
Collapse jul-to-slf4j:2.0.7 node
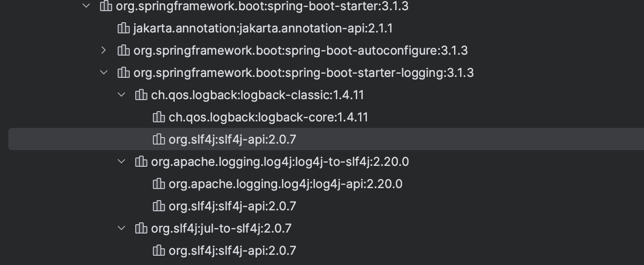coord(121,228)
